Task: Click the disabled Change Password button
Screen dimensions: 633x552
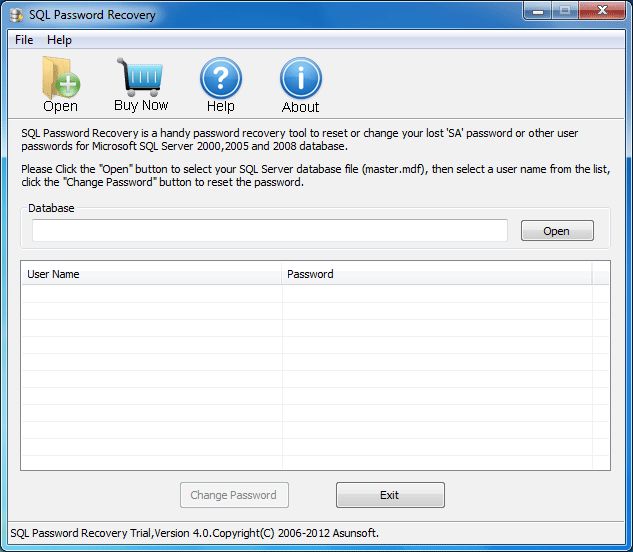Action: 234,495
